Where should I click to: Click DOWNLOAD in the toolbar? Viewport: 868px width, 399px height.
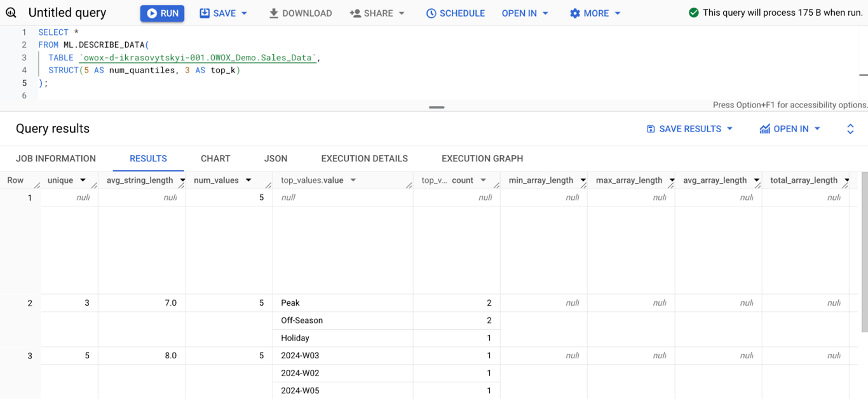point(300,13)
